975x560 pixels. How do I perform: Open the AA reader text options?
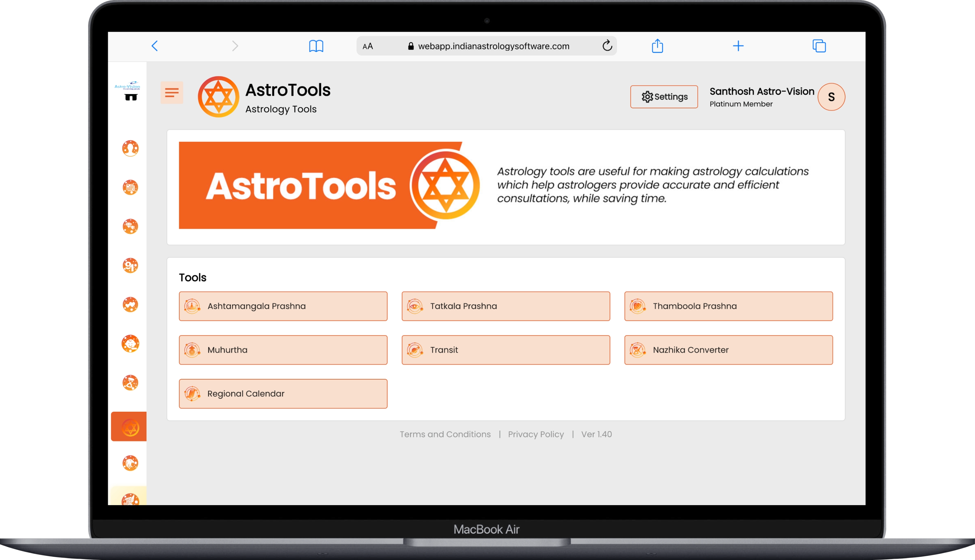(x=368, y=46)
